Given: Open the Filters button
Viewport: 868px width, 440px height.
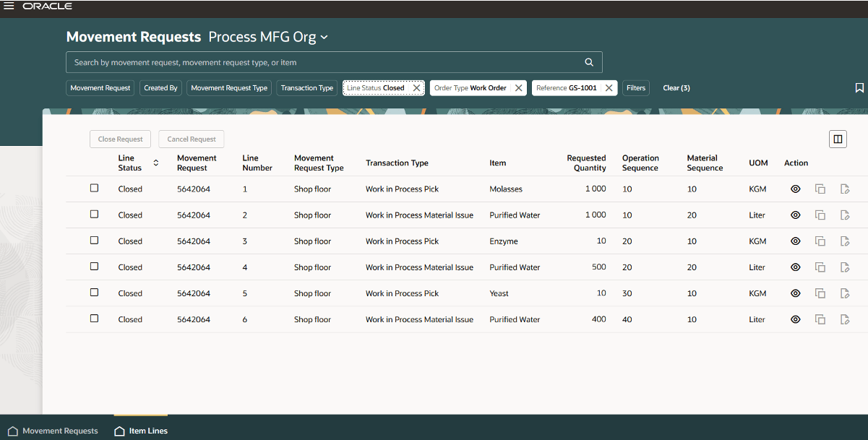Looking at the screenshot, I should [x=636, y=88].
